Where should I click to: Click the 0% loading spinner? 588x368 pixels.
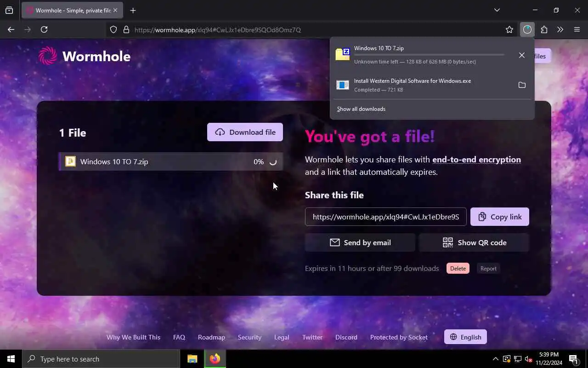pos(273,162)
